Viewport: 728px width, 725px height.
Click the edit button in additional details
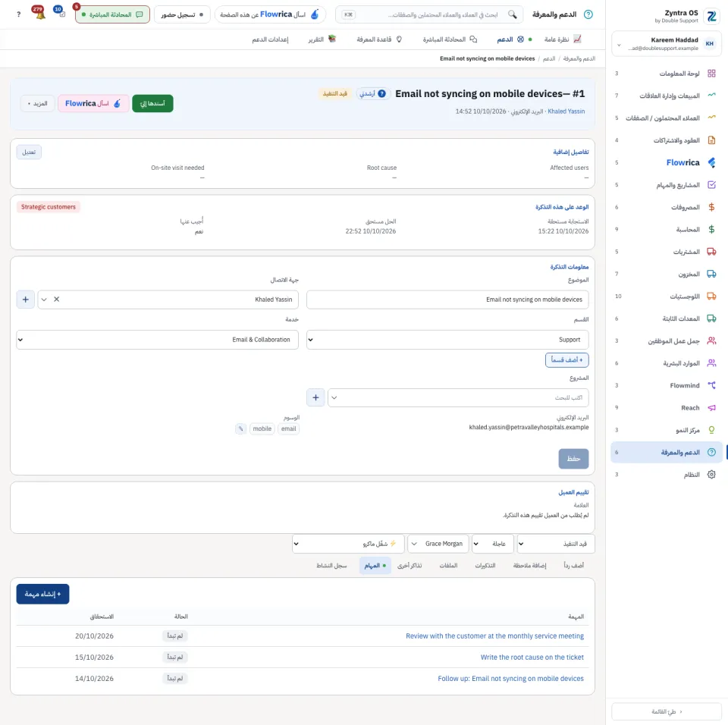click(x=29, y=152)
